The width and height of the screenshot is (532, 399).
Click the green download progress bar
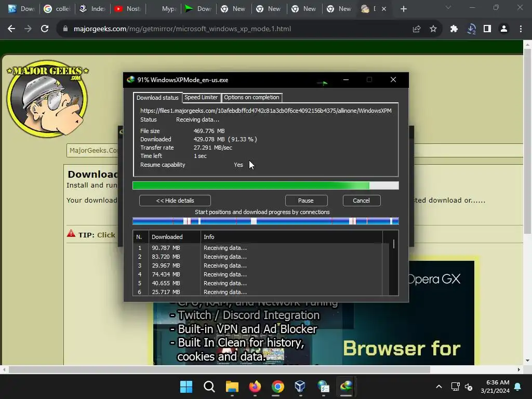pyautogui.click(x=265, y=185)
